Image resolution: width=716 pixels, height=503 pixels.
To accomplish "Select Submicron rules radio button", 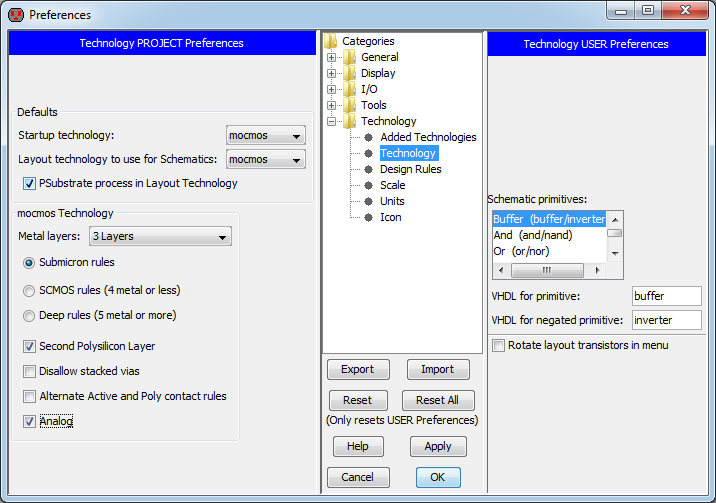I will 29,263.
